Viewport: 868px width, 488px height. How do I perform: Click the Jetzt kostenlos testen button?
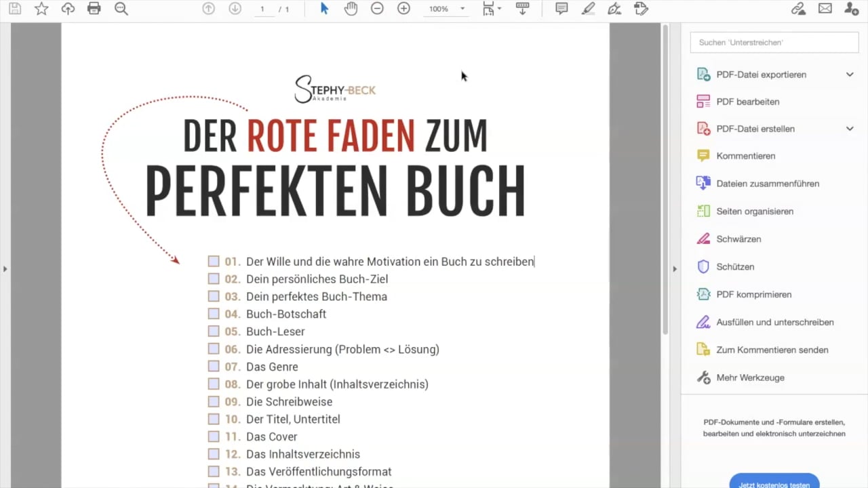click(x=774, y=482)
